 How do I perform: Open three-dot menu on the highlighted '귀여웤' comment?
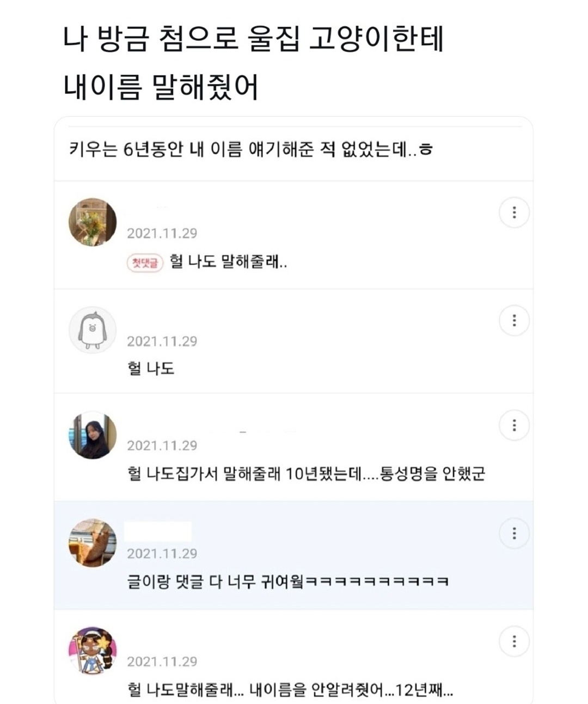(514, 533)
